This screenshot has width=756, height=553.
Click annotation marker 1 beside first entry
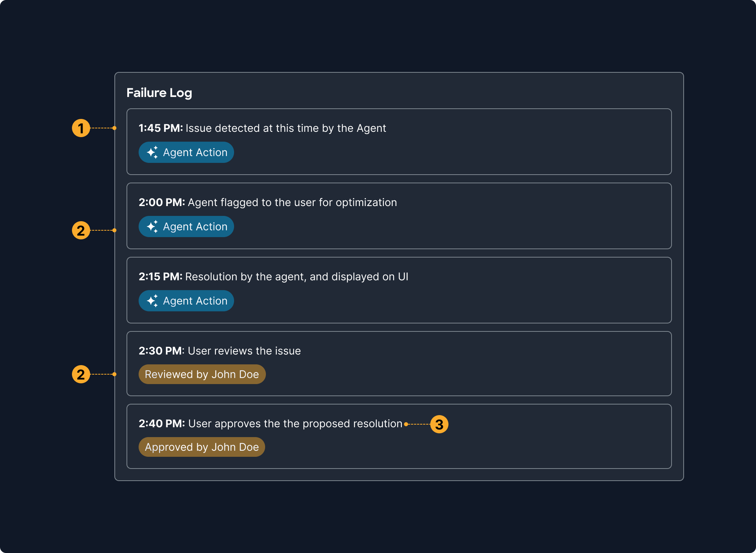point(81,128)
